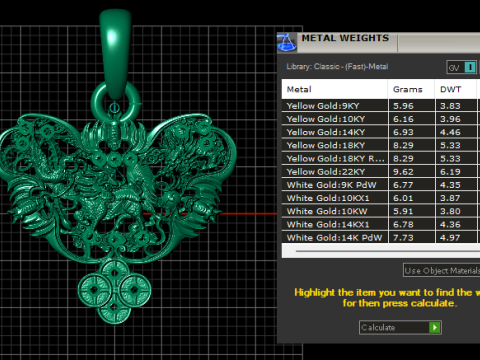Click the Metal Weights scale icon

pyautogui.click(x=287, y=42)
